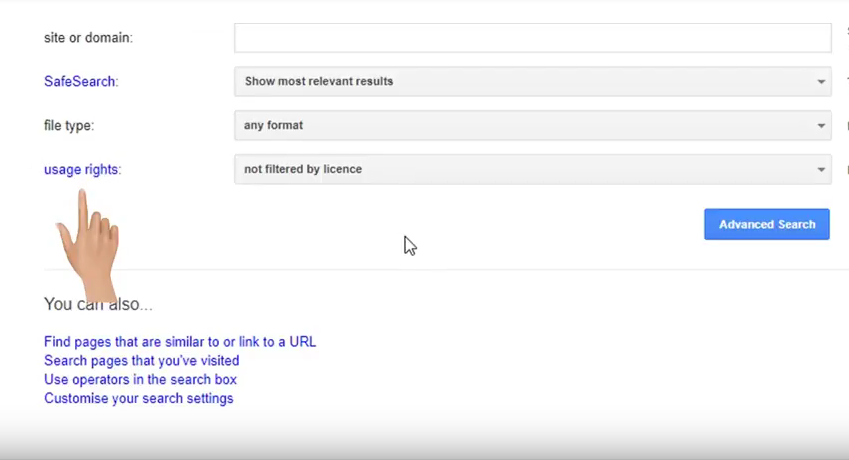
Task: Click the word 'URL' in the first link
Action: (x=302, y=342)
